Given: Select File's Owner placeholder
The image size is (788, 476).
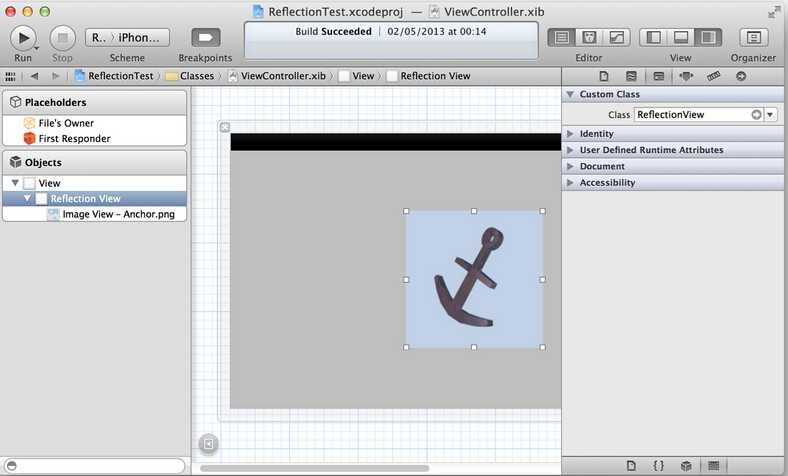Looking at the screenshot, I should 94,123.
